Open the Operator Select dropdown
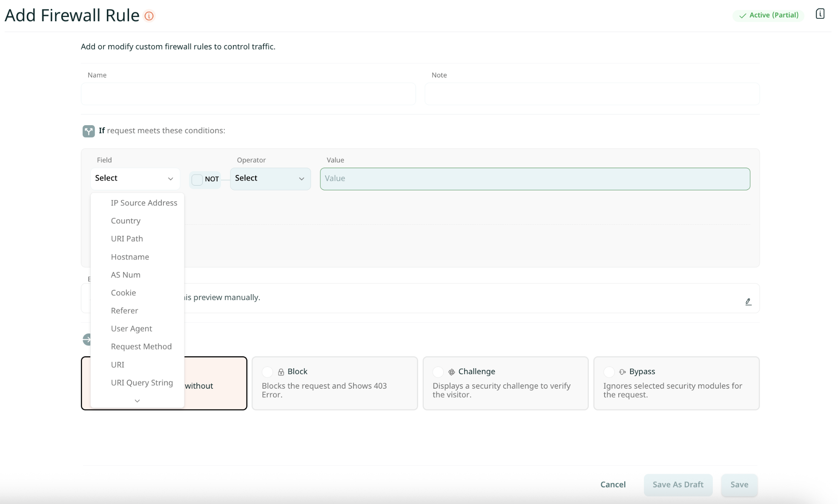 click(270, 178)
